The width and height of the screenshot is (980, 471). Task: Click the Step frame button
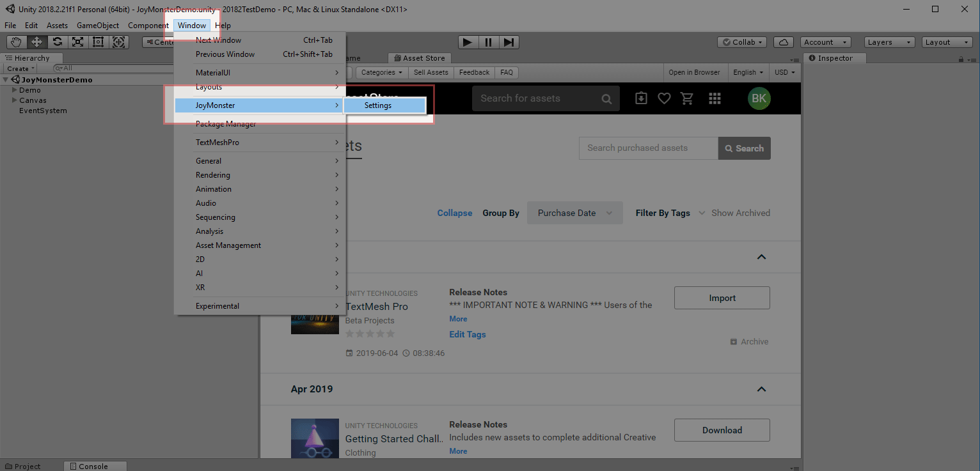coord(509,42)
